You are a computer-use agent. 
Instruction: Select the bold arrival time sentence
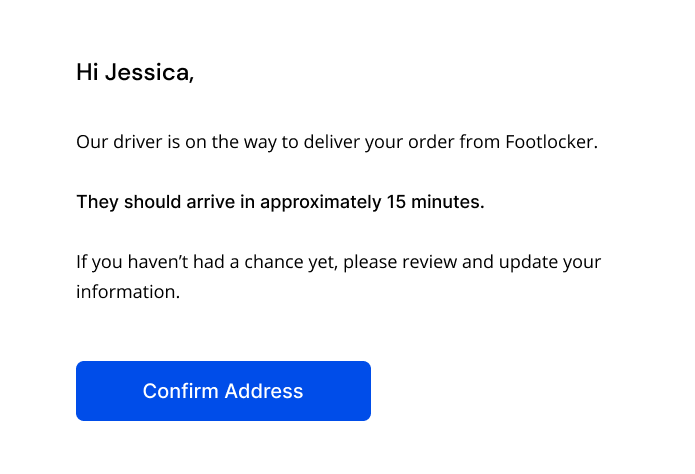point(280,202)
